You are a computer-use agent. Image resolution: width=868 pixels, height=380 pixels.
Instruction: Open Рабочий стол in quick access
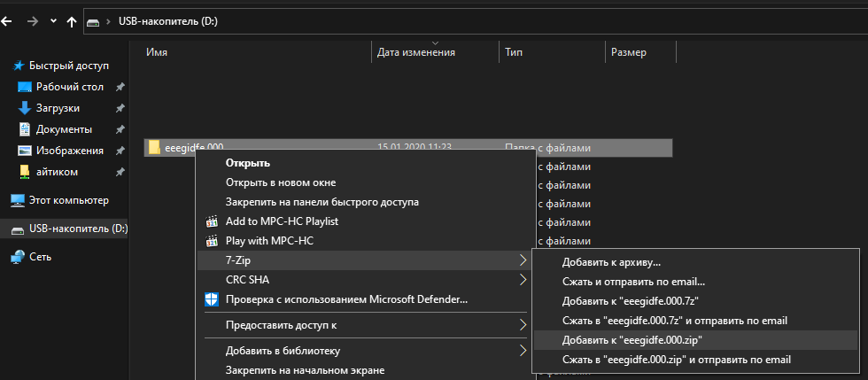(x=70, y=87)
